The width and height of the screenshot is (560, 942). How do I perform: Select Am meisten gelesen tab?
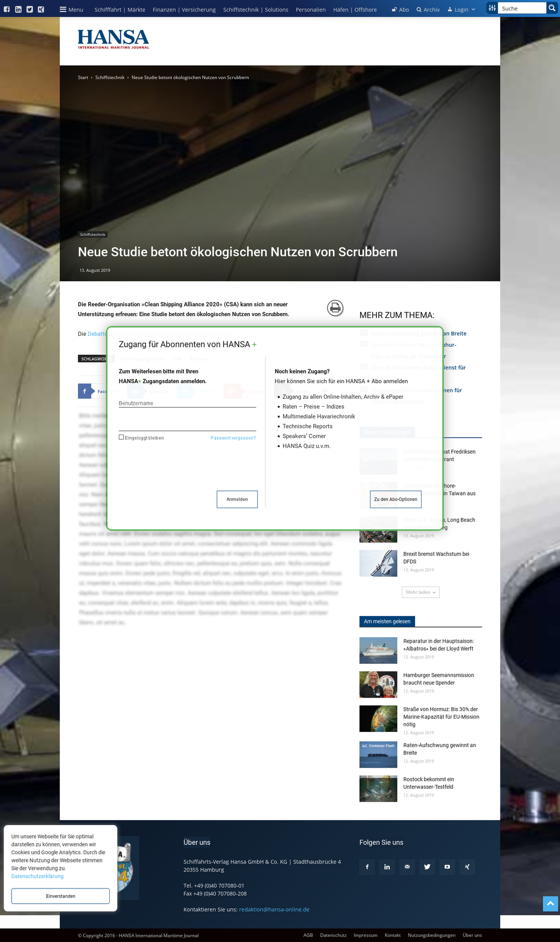[x=387, y=621]
